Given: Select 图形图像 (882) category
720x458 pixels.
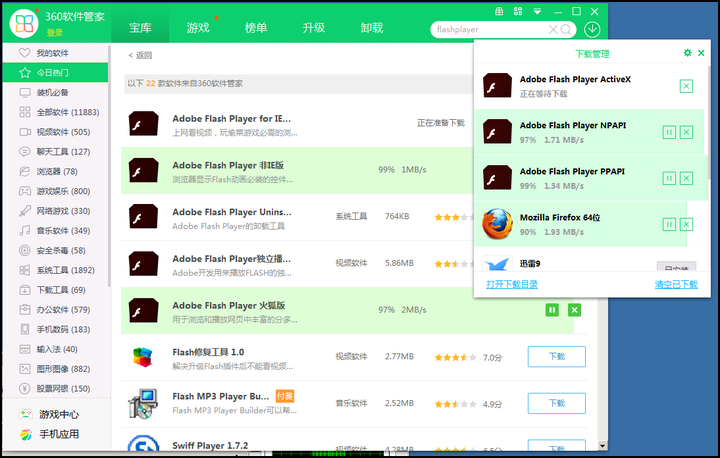Looking at the screenshot, I should pyautogui.click(x=56, y=369).
